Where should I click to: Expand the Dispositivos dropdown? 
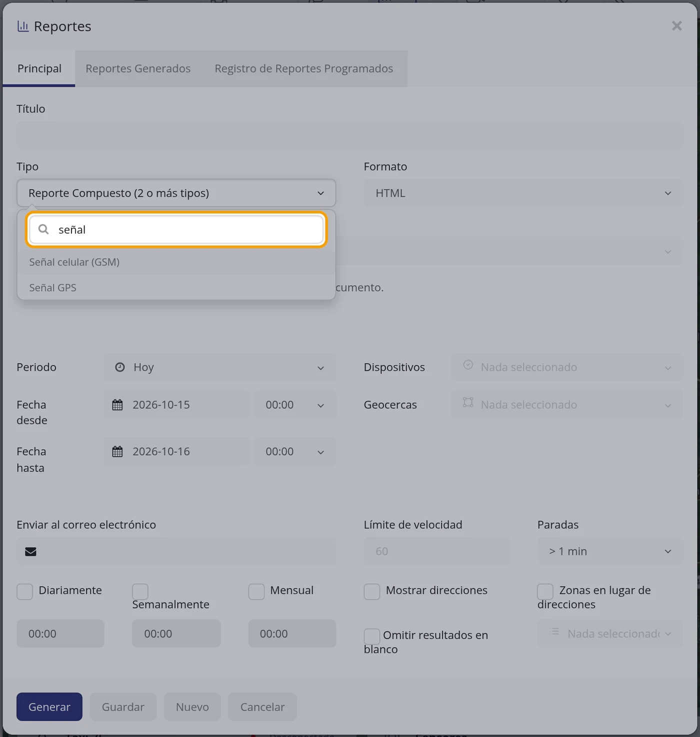pyautogui.click(x=567, y=367)
